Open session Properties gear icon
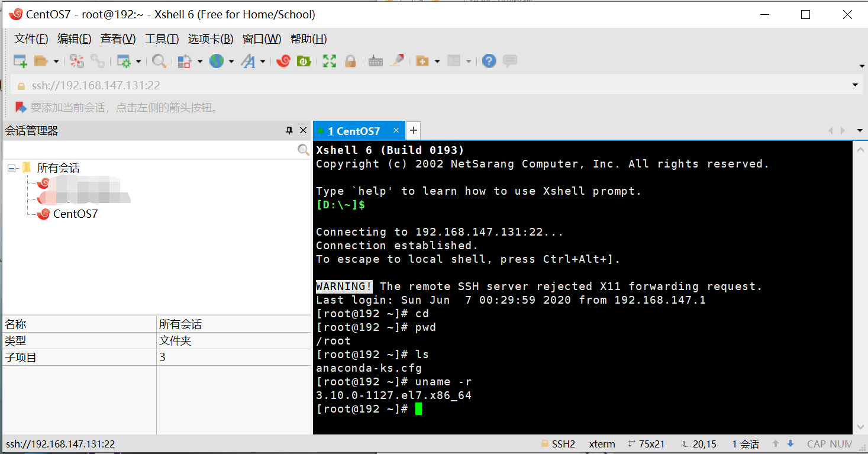The width and height of the screenshot is (868, 454). click(124, 61)
